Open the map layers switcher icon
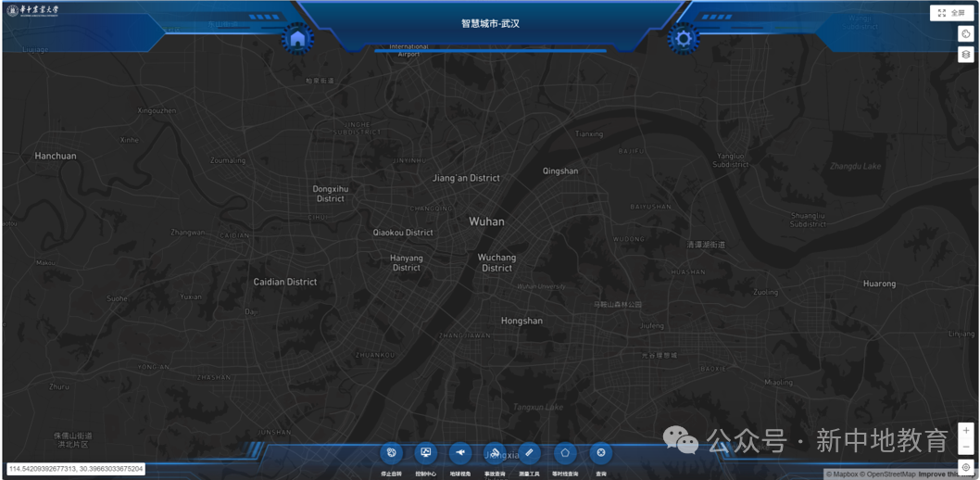 click(x=965, y=55)
